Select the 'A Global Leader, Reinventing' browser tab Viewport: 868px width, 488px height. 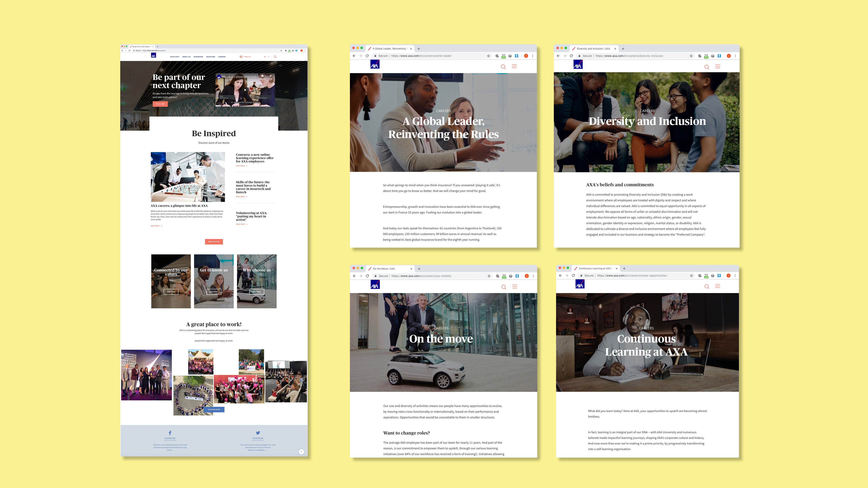click(x=390, y=49)
